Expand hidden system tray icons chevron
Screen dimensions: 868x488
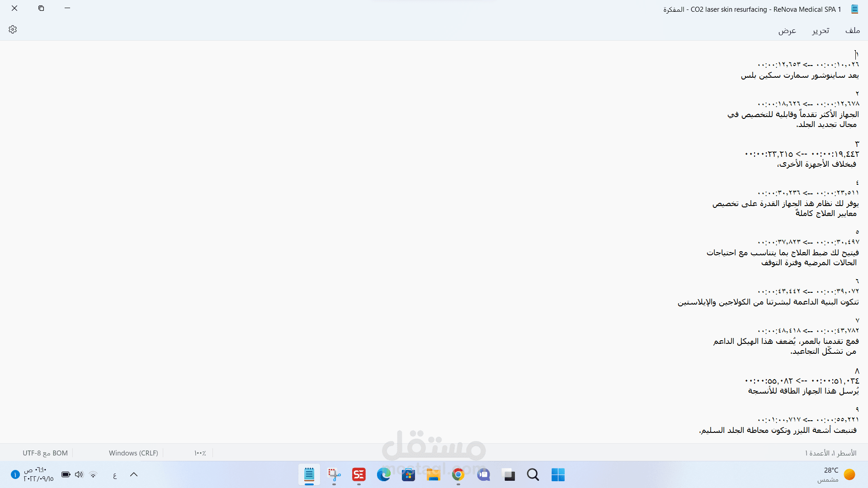pos(134,474)
